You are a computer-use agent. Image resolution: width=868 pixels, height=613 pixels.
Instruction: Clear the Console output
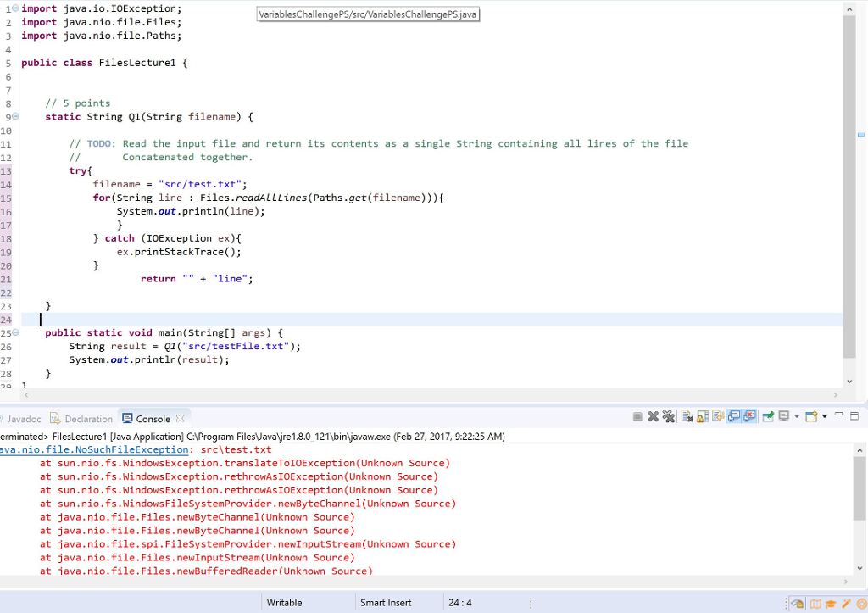(x=686, y=415)
